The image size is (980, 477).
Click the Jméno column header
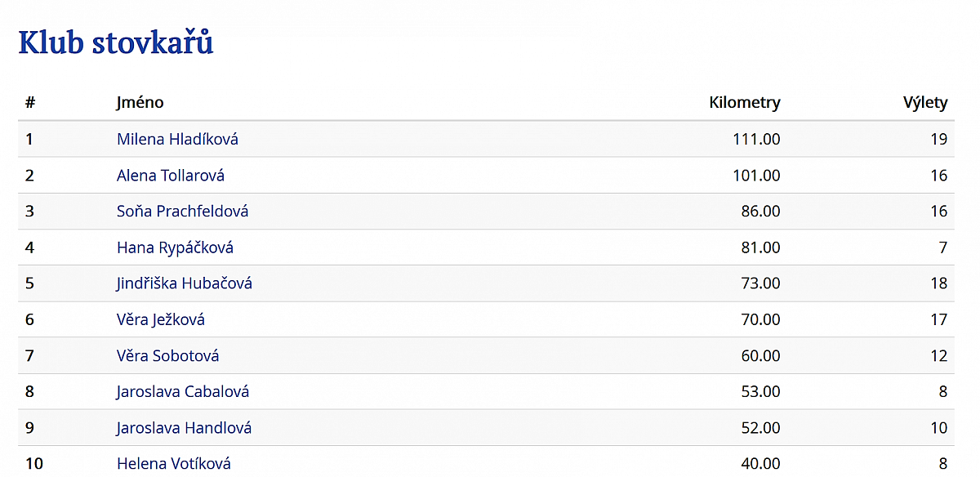(140, 103)
